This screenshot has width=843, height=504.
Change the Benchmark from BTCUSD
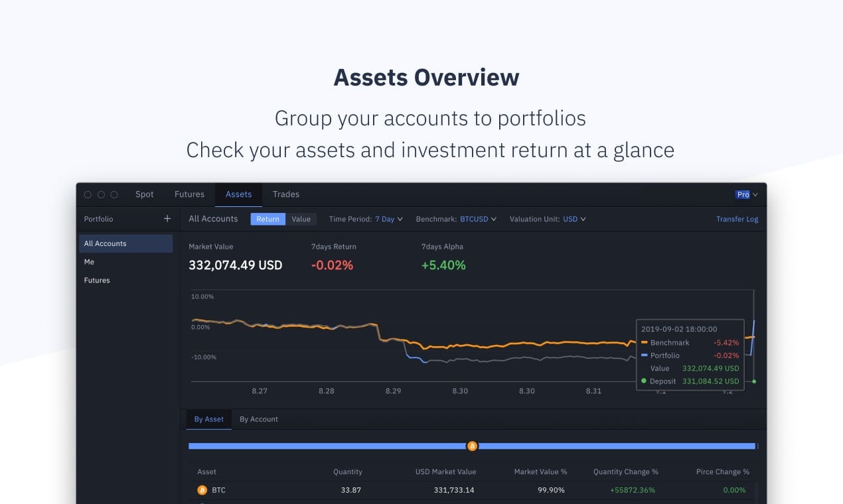[x=477, y=219]
